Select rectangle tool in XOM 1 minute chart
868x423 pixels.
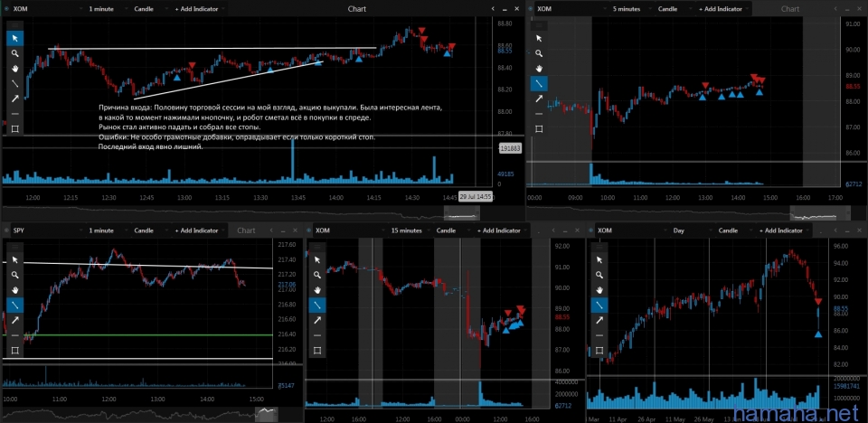[15, 128]
